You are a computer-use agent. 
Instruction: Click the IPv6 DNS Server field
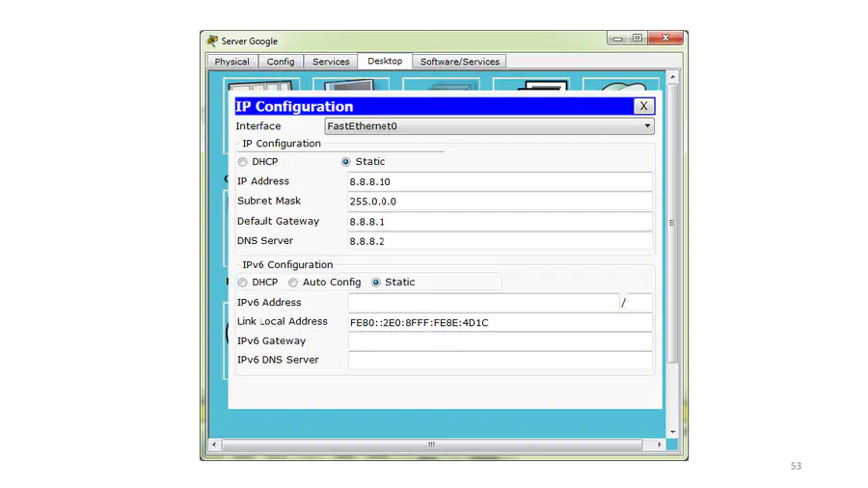coord(500,360)
